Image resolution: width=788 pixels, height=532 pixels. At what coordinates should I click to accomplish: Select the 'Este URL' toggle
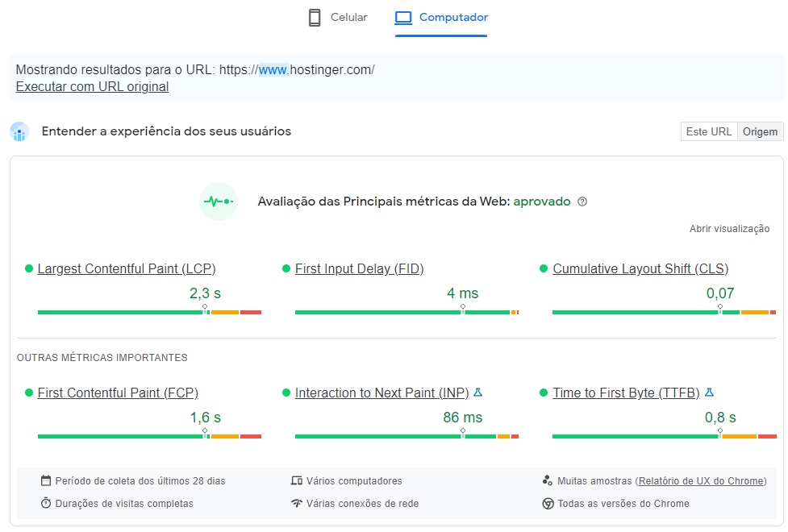tap(708, 131)
